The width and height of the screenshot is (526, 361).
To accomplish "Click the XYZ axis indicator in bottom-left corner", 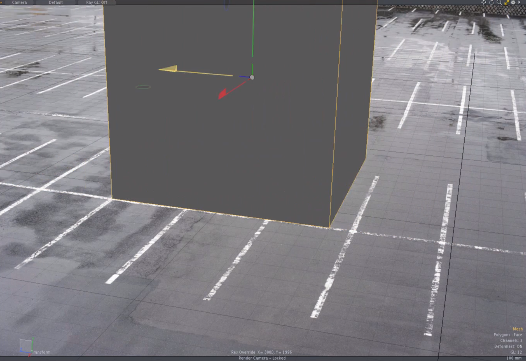I will coord(27,347).
